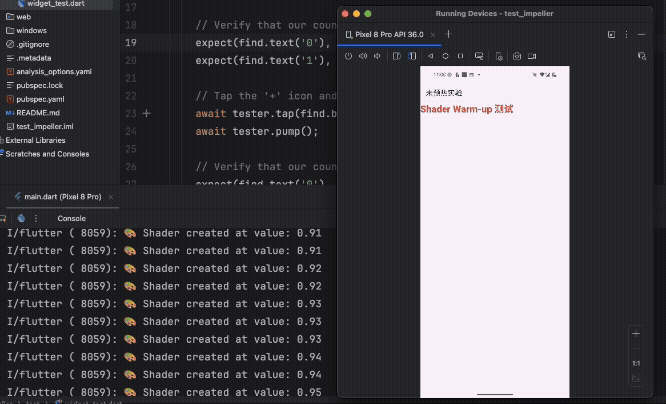Image resolution: width=666 pixels, height=404 pixels.
Task: Click first log line with value 0.94
Action: (164, 357)
